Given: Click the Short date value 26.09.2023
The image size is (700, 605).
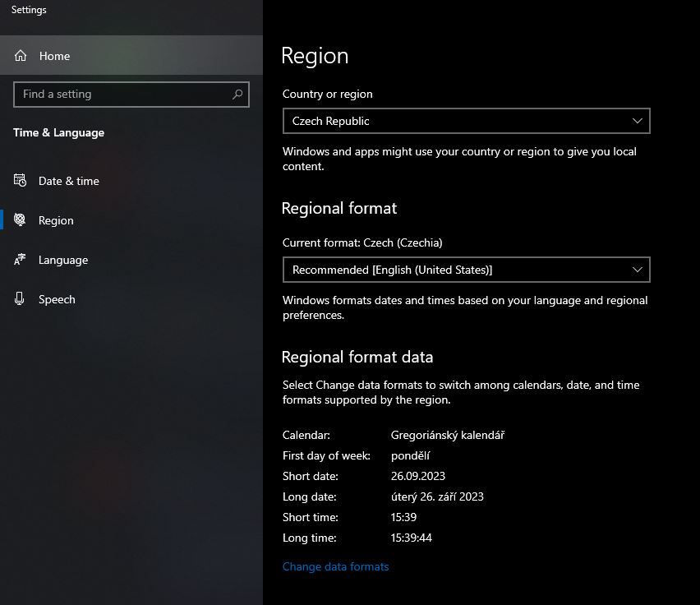Looking at the screenshot, I should coord(417,476).
